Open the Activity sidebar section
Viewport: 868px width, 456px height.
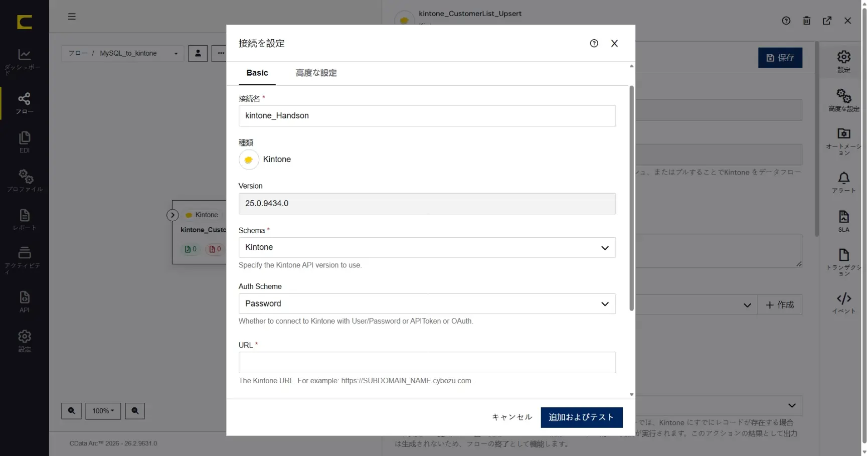tap(24, 260)
